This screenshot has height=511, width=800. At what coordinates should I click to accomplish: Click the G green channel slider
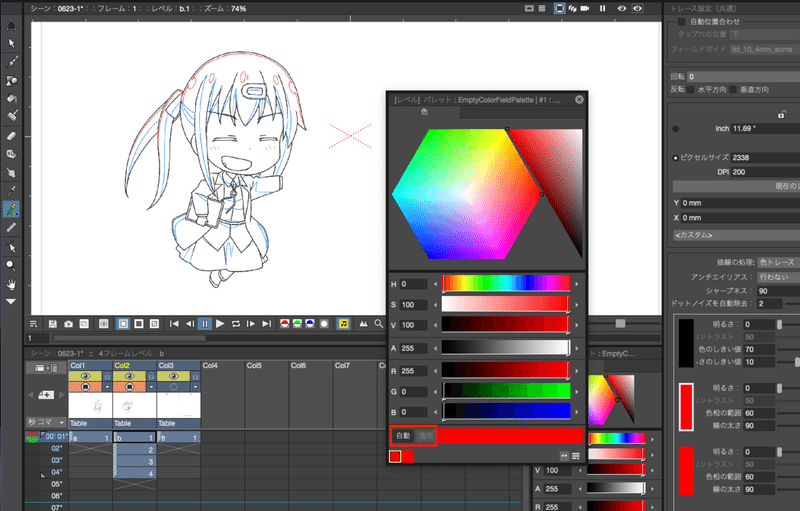pos(506,391)
